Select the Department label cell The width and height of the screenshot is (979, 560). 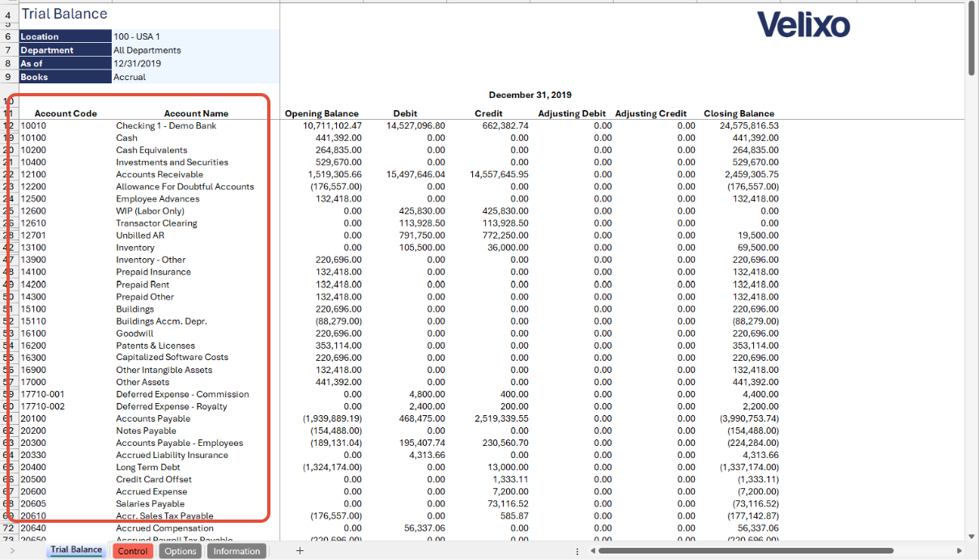[65, 50]
